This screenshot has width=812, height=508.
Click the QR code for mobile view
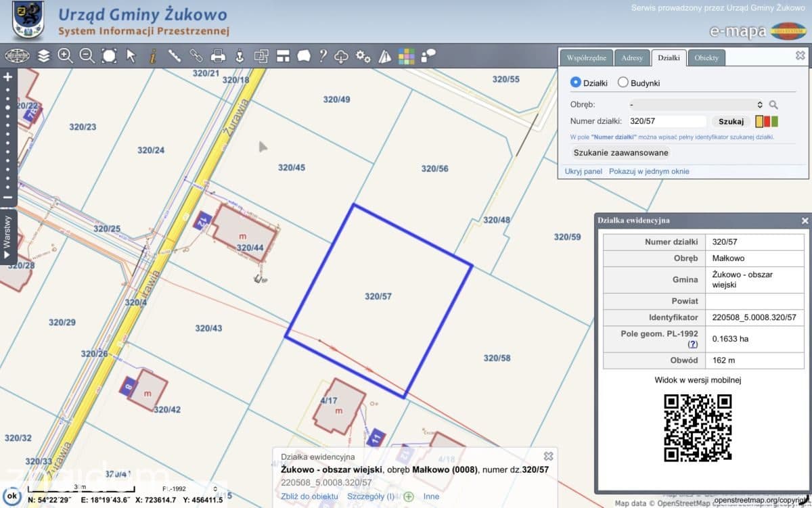[698, 428]
